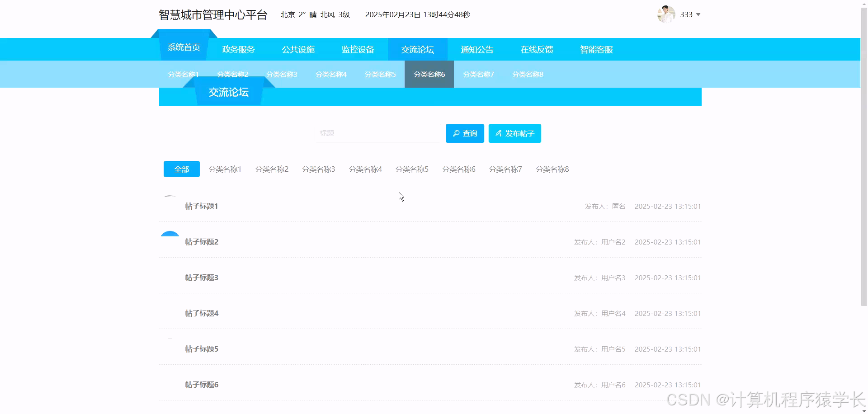Screen dimensions: 868x414
Task: Select the 全部 filter tab
Action: pyautogui.click(x=181, y=169)
